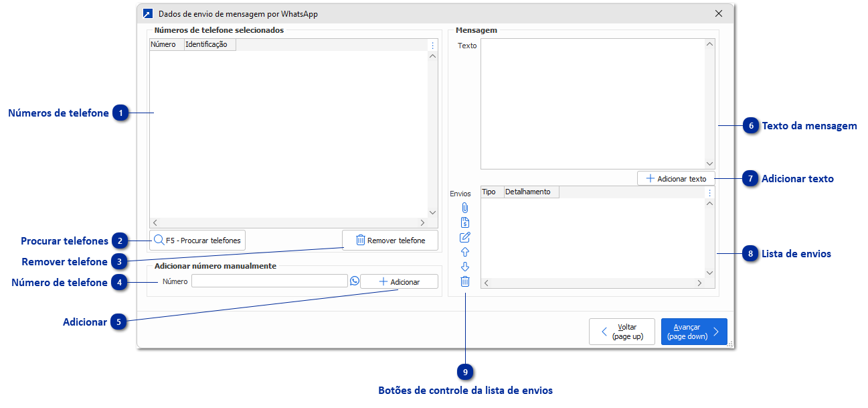
Task: Click scroll down arrow of Envios list
Action: (x=709, y=273)
